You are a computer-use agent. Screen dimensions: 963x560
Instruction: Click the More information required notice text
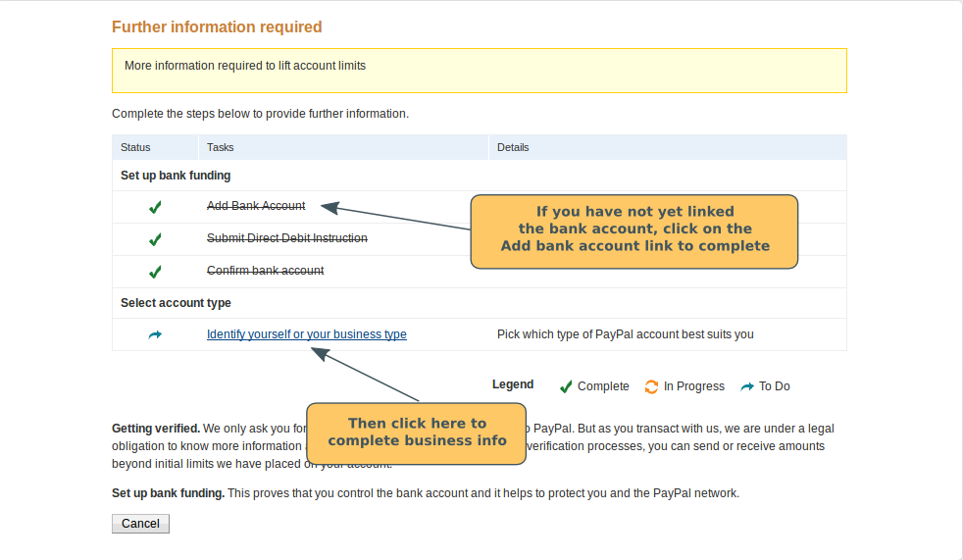[x=245, y=66]
